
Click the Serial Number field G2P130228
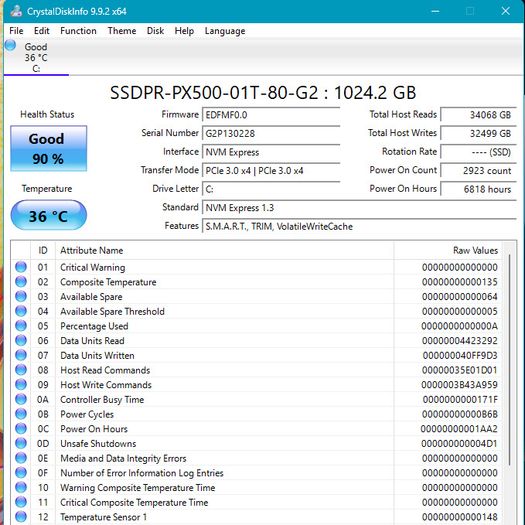tap(271, 133)
